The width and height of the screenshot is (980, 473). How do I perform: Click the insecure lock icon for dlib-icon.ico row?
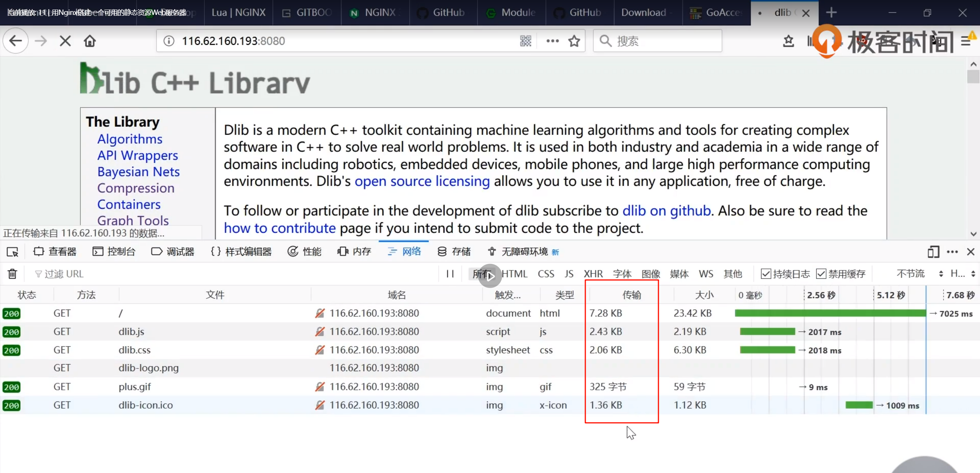pyautogui.click(x=320, y=405)
